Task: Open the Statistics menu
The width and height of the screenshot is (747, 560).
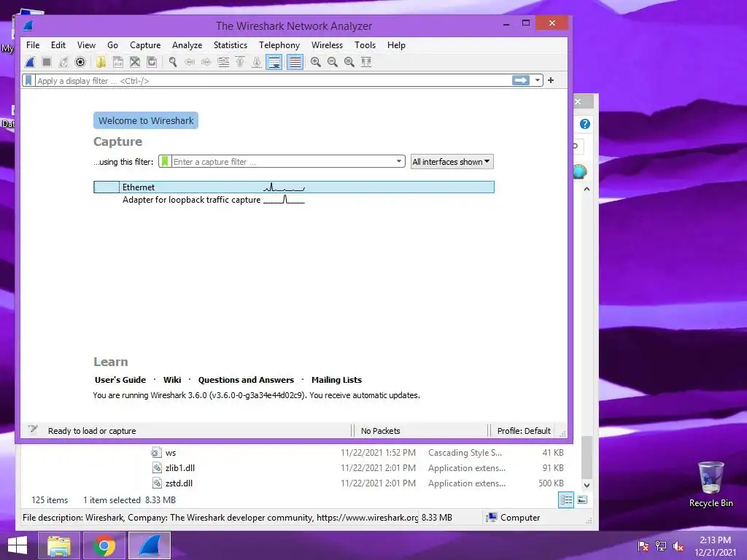Action: click(230, 44)
